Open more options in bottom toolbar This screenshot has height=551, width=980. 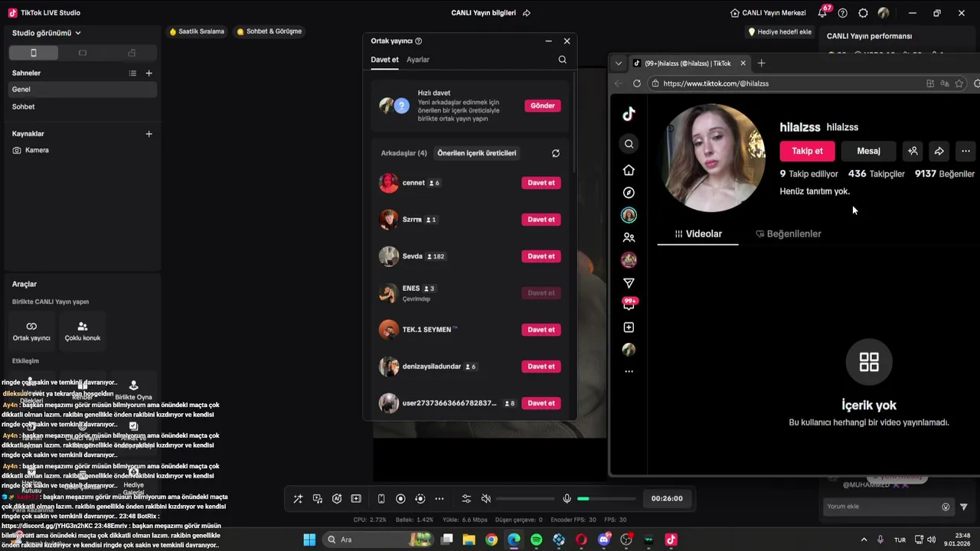[x=439, y=499]
